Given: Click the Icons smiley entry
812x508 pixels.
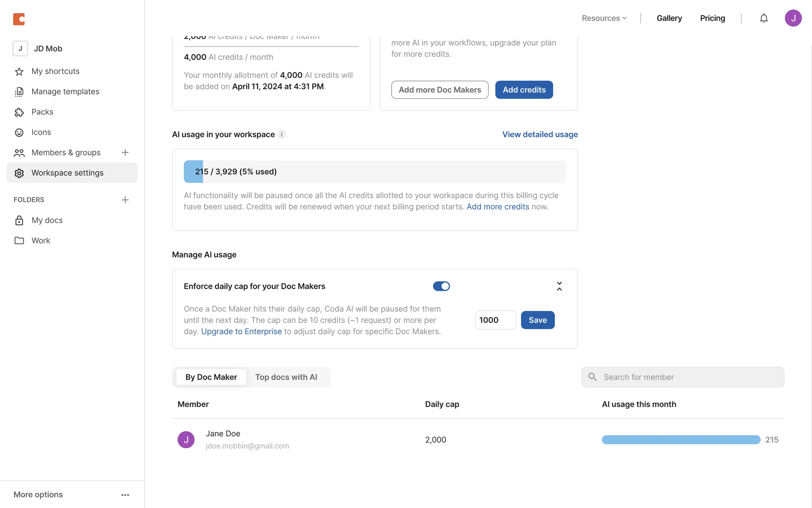Looking at the screenshot, I should 41,132.
